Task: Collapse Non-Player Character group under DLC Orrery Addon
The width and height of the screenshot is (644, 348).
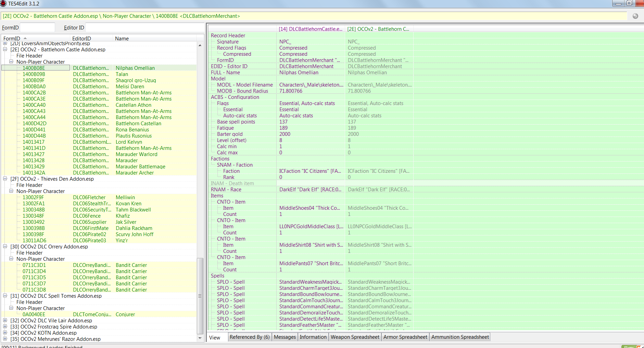Action: (11, 259)
